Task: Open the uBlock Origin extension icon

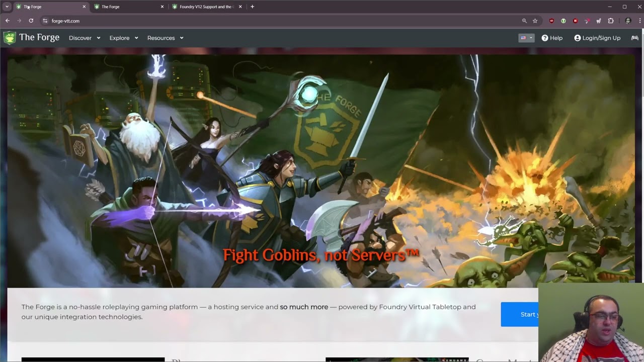Action: pyautogui.click(x=551, y=21)
